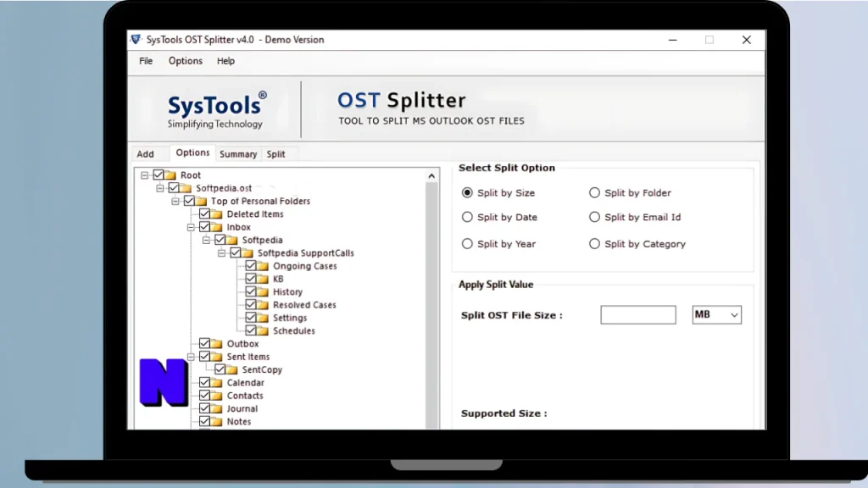Switch to the Split tab
The image size is (868, 488).
[x=275, y=154]
